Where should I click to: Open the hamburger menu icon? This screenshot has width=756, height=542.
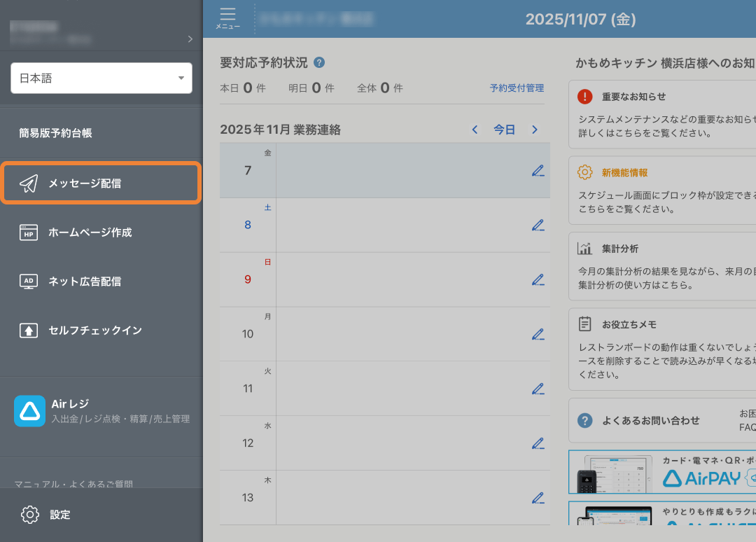coord(227,18)
